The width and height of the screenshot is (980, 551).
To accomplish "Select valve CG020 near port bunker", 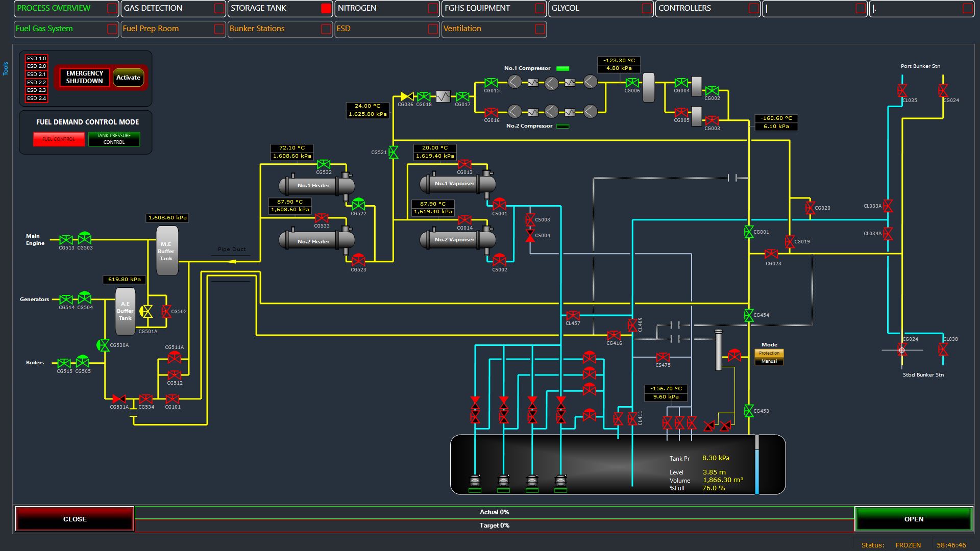I will 810,208.
